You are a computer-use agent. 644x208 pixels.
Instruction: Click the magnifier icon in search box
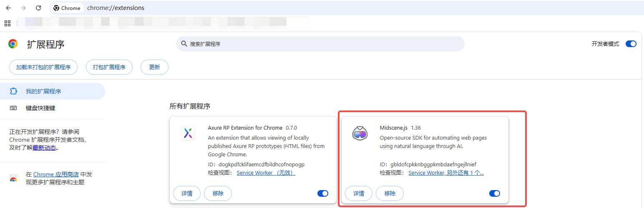pos(184,44)
